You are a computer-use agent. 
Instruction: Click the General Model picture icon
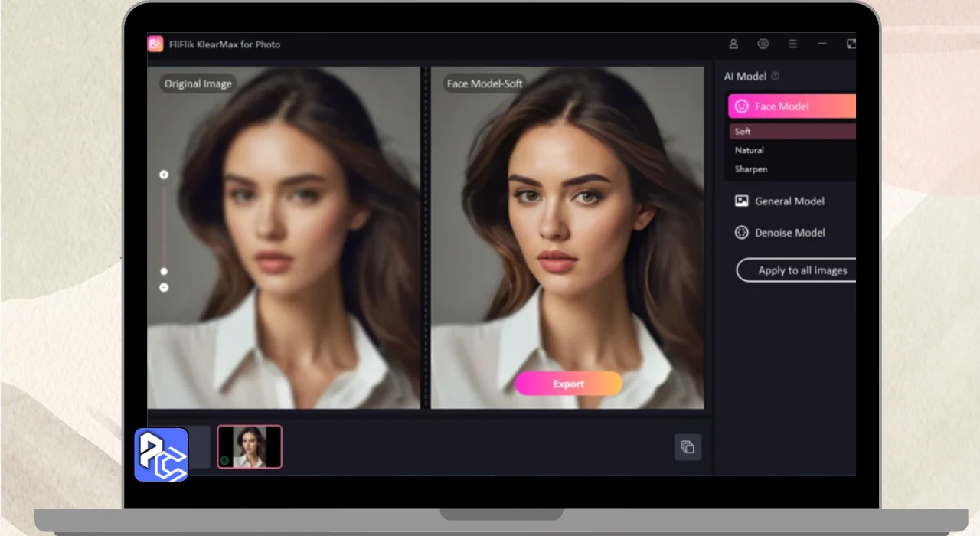[741, 201]
